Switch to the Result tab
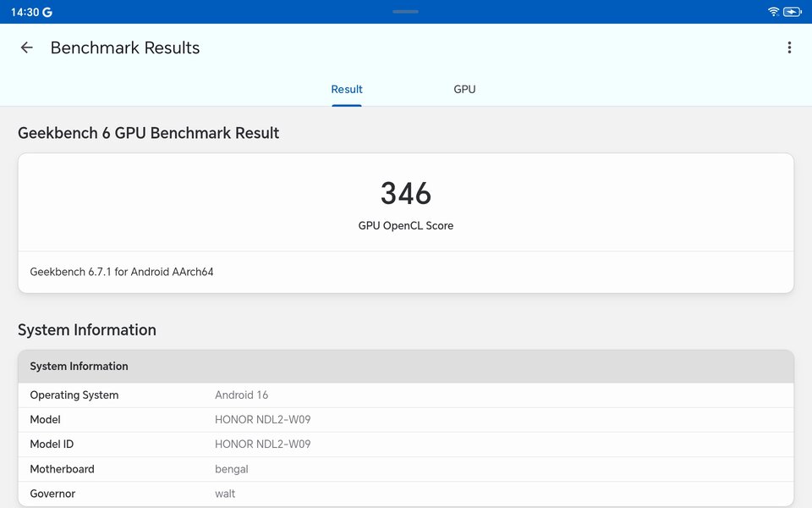This screenshot has width=812, height=508. click(x=347, y=89)
